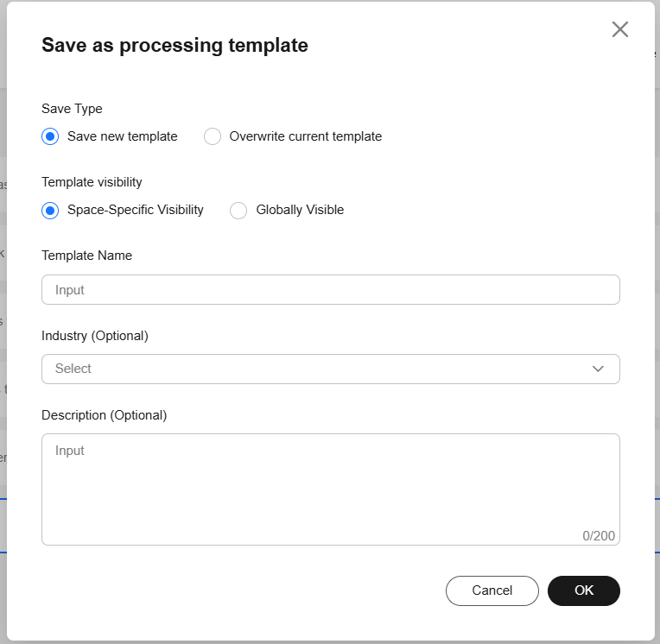The width and height of the screenshot is (660, 644).
Task: Close the Save as processing template dialog
Action: click(x=619, y=29)
